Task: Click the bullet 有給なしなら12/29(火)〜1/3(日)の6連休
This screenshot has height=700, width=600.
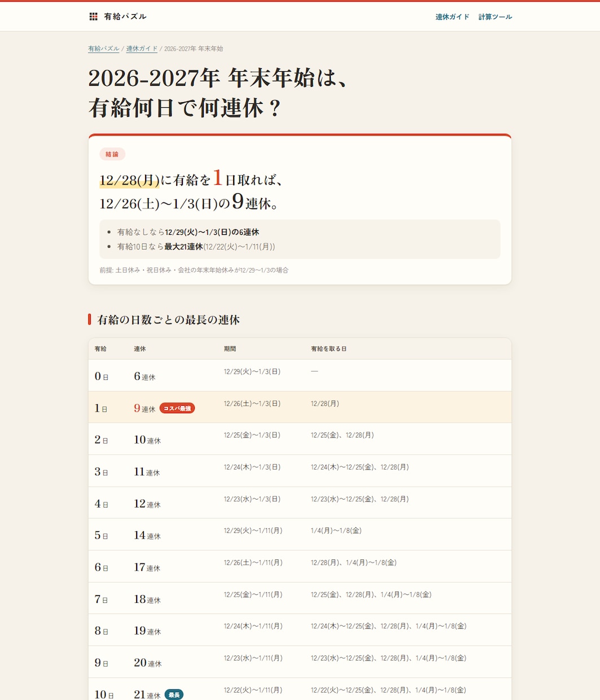Action: coord(188,232)
